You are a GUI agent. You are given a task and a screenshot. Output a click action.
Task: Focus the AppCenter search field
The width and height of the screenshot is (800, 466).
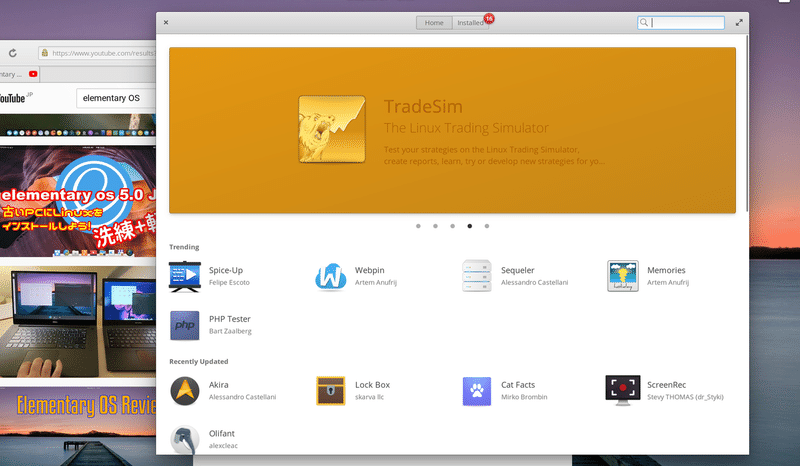pyautogui.click(x=681, y=22)
